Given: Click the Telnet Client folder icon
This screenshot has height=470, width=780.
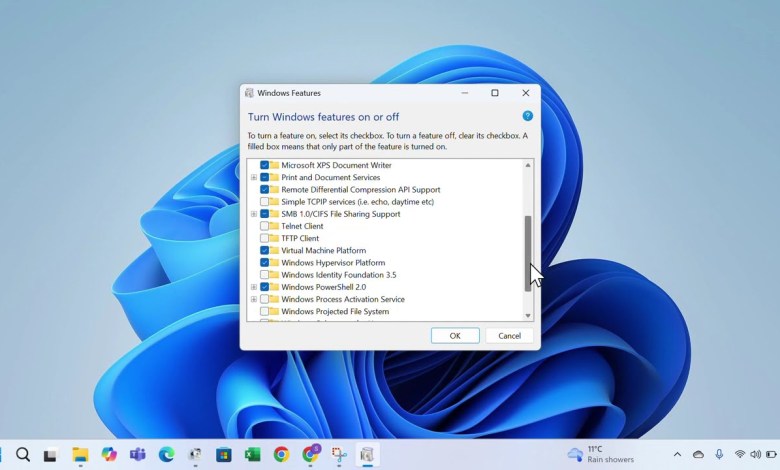Looking at the screenshot, I should pos(275,226).
